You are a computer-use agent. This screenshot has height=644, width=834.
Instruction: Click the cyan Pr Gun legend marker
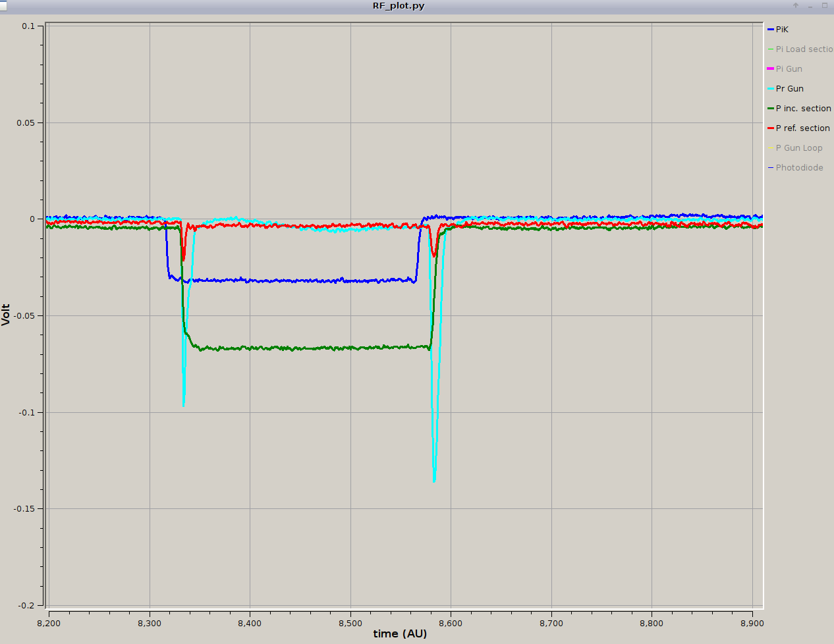(x=771, y=89)
